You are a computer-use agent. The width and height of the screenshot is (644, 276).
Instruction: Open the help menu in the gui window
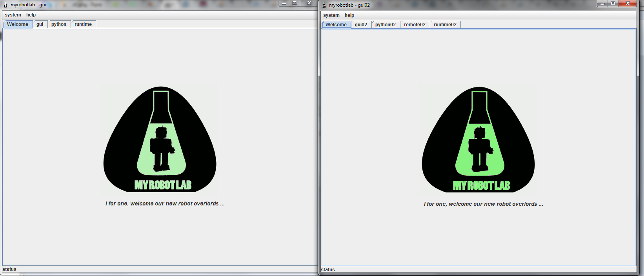pos(31,15)
